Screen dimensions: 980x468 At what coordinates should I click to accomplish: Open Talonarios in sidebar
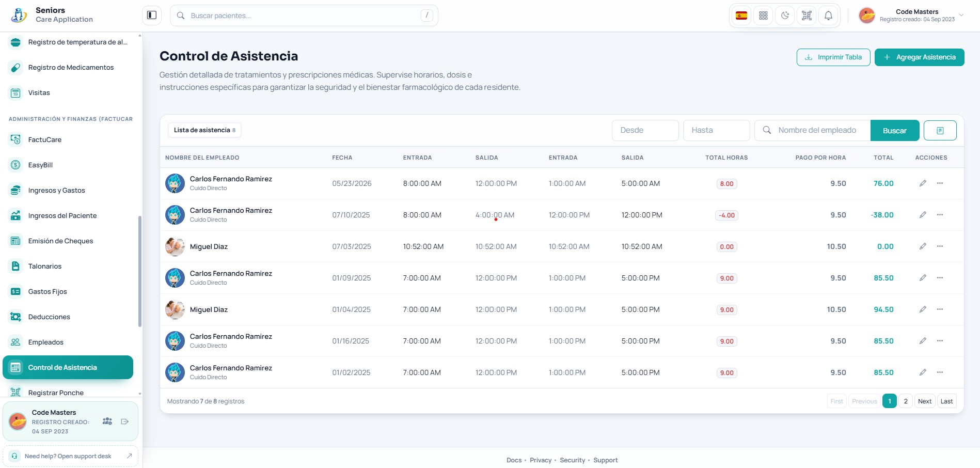(68, 267)
